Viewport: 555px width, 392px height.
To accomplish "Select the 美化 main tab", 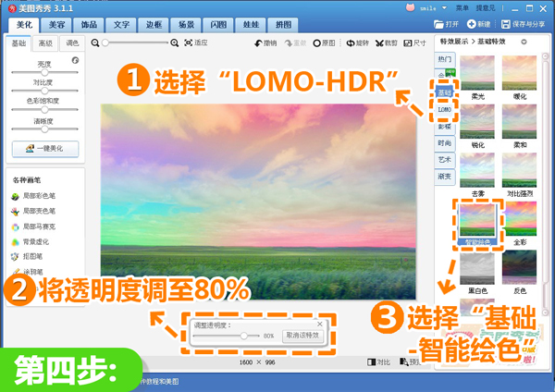I will [24, 25].
